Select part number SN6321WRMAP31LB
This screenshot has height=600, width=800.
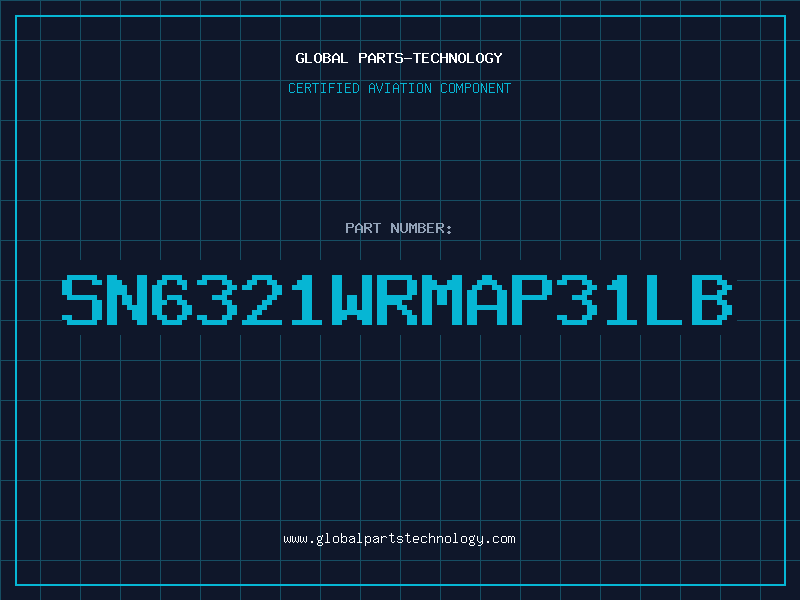(397, 299)
